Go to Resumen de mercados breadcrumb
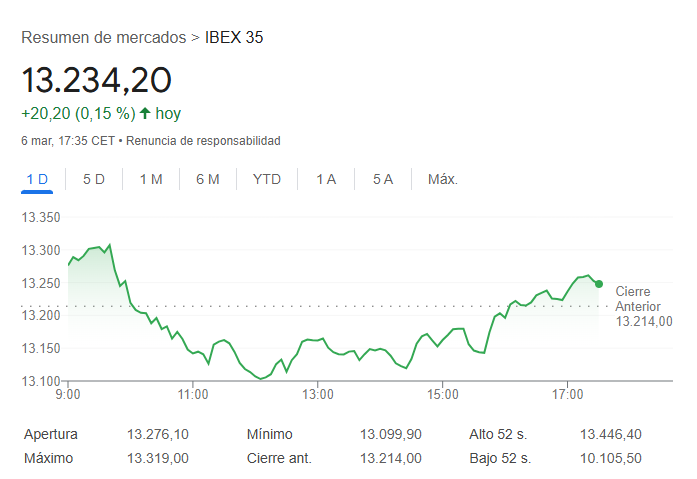 coord(103,38)
